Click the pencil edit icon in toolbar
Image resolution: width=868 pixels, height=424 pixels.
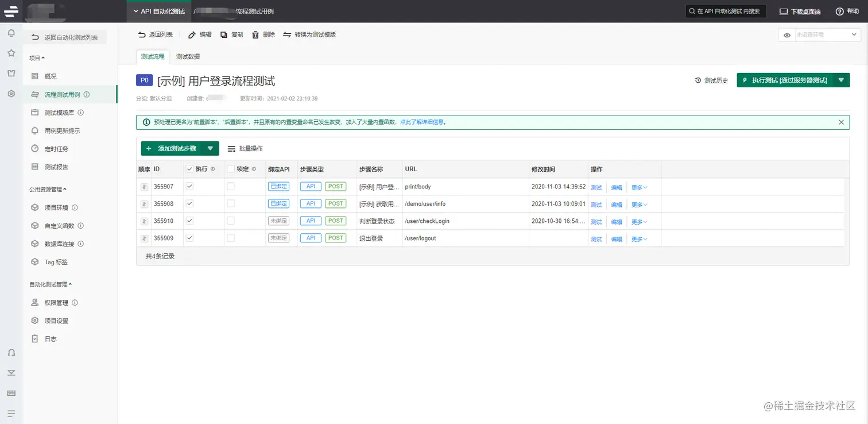tap(192, 34)
